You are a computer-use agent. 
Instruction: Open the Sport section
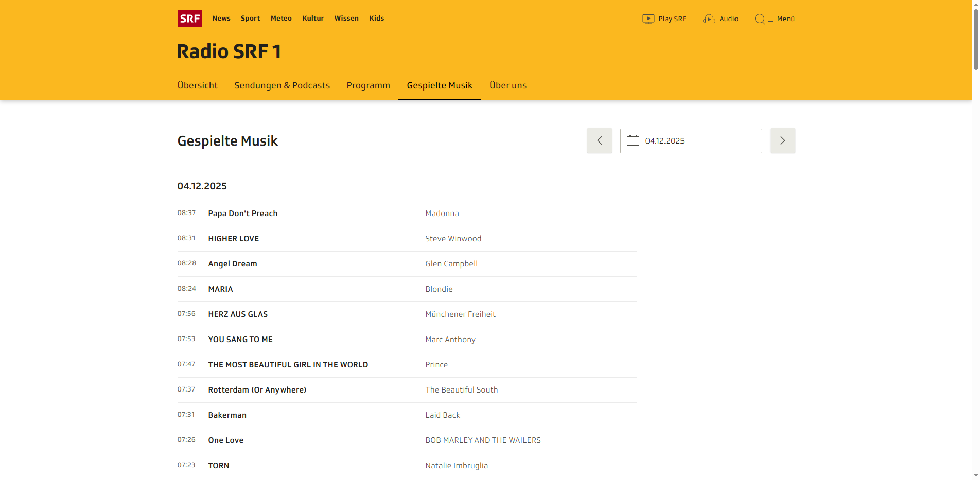250,19
